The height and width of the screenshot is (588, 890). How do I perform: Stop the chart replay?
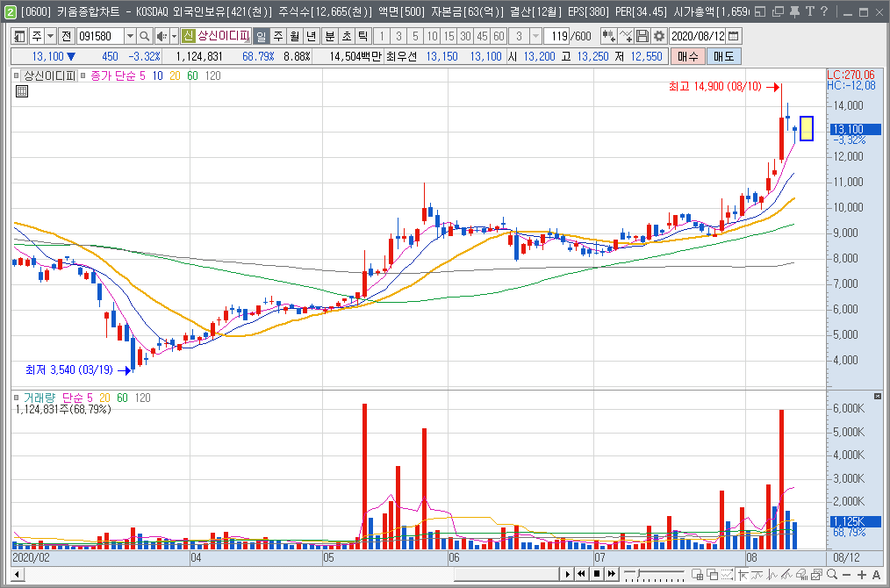pos(597,574)
